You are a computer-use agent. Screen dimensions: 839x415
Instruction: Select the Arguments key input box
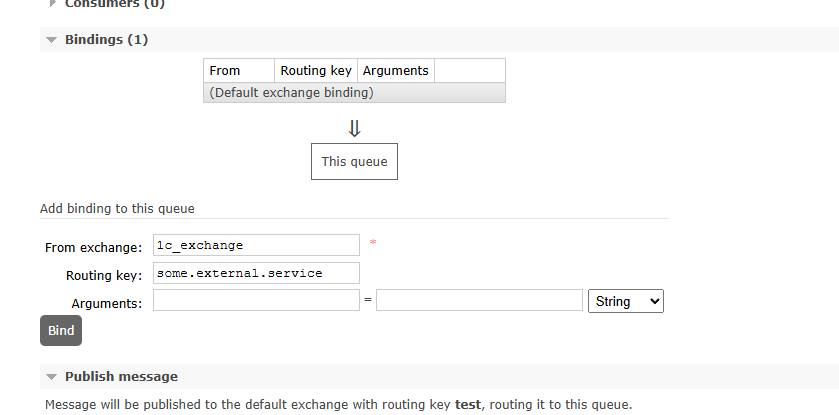tap(256, 301)
